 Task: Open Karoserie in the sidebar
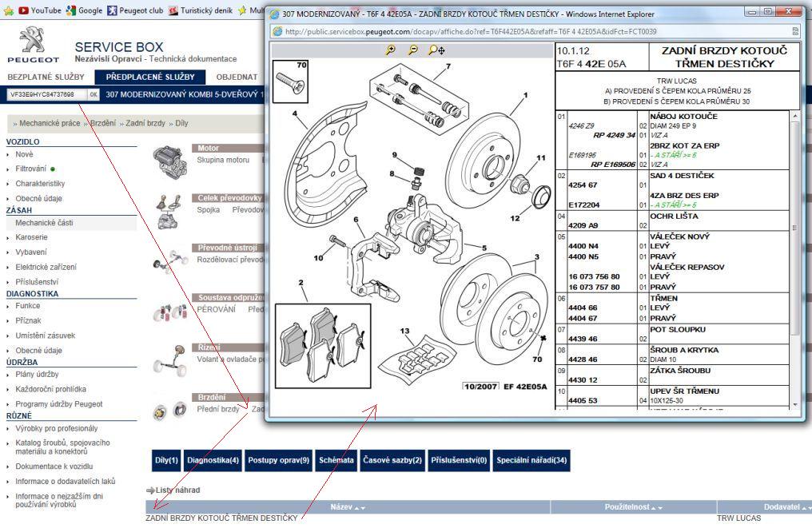[x=32, y=237]
